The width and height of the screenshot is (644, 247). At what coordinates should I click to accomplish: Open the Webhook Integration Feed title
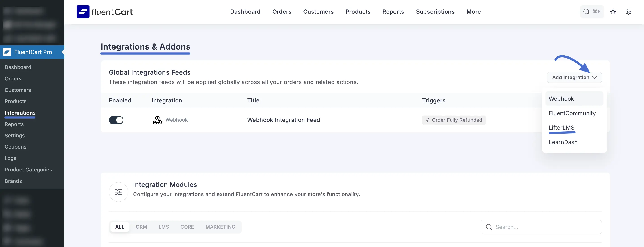coord(283,120)
